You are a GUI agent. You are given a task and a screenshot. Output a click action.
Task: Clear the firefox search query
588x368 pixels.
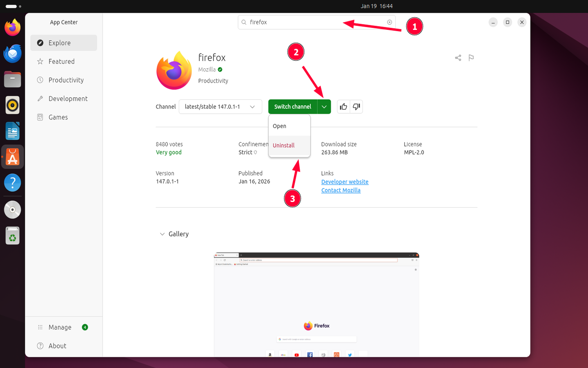pos(390,22)
